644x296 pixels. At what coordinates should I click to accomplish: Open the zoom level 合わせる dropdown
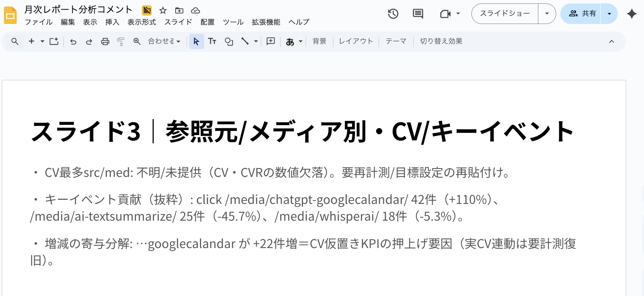point(164,41)
